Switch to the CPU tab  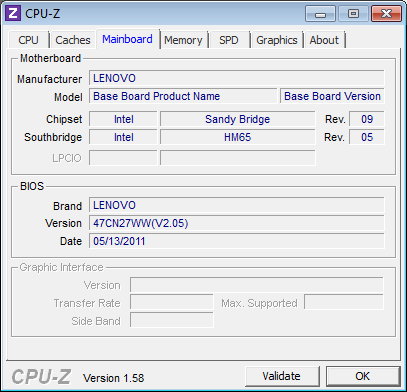pos(29,40)
